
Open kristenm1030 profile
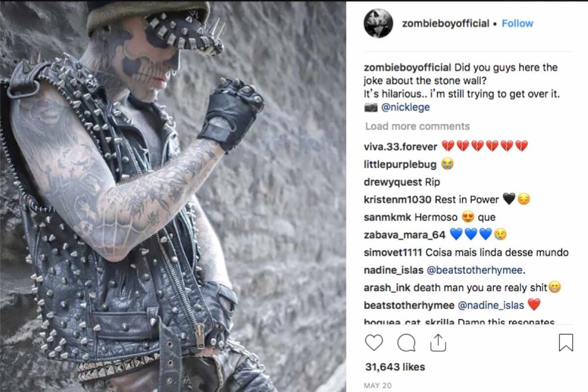tap(398, 199)
